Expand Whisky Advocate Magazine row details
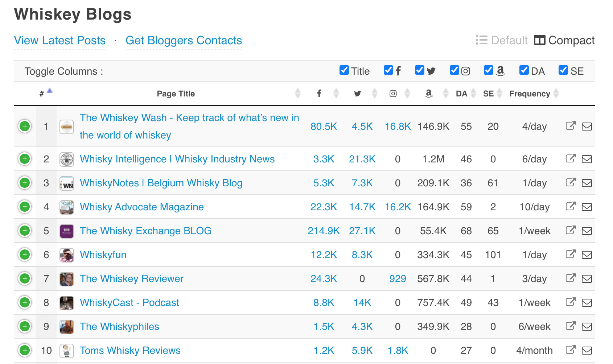The height and width of the screenshot is (364, 613). [25, 207]
